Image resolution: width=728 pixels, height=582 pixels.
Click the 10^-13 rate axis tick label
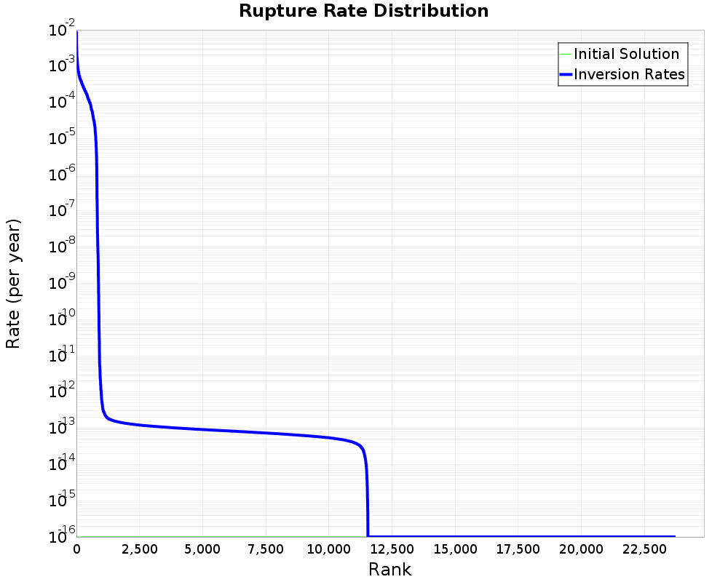click(x=61, y=427)
